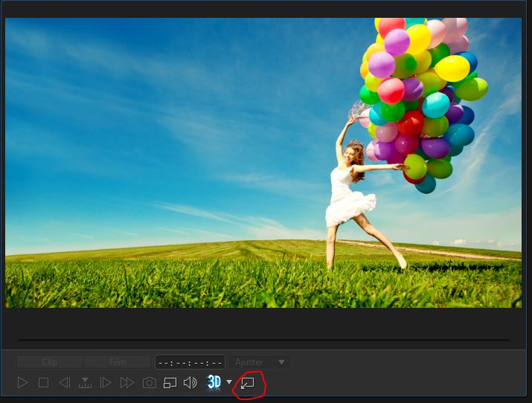532x403 pixels.
Task: Take a snapshot with the camera icon
Action: coord(150,383)
